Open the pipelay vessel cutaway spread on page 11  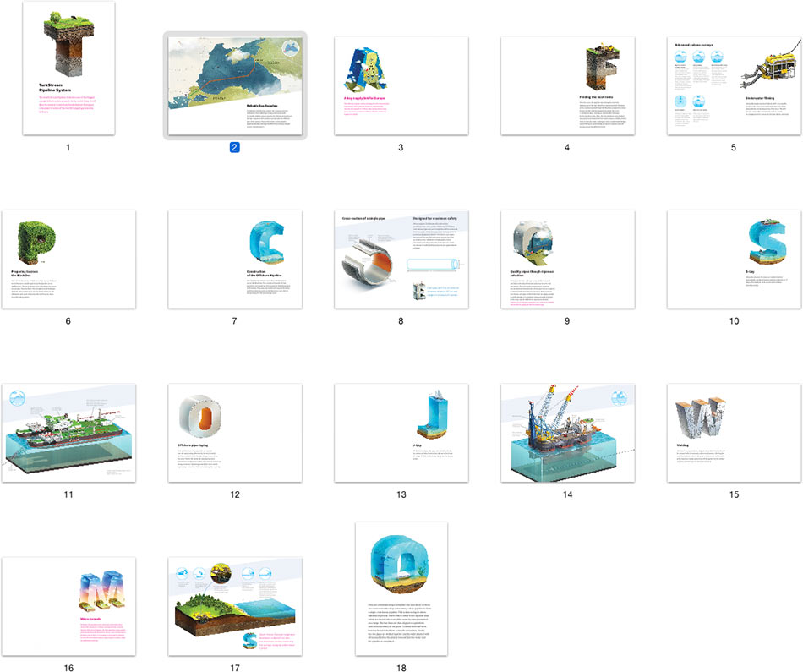point(68,432)
